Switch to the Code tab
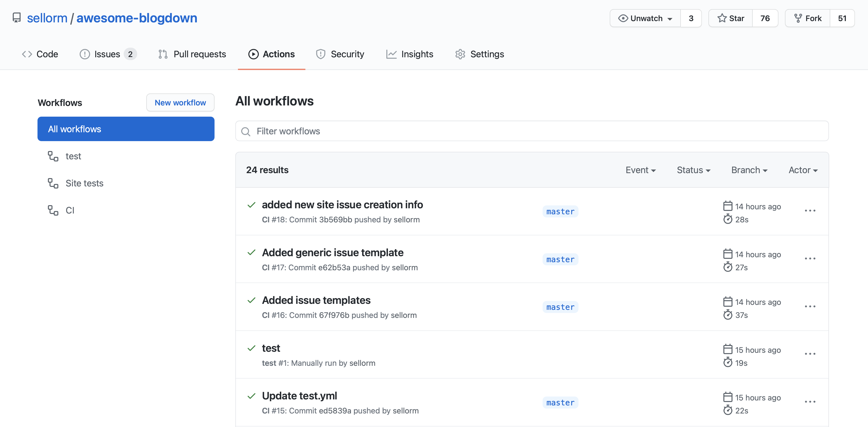The width and height of the screenshot is (868, 427). pos(40,54)
